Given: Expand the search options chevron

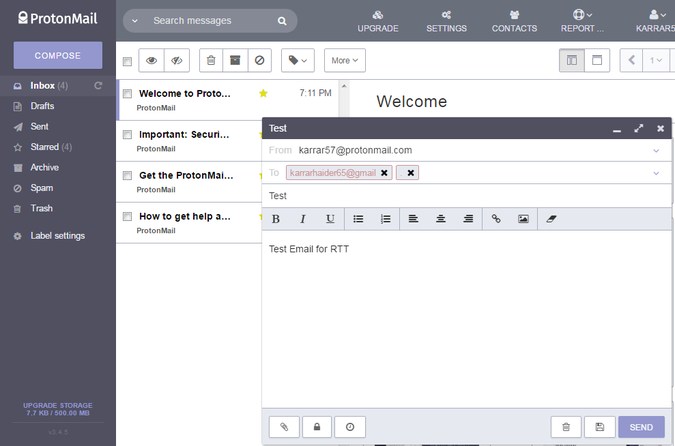Looking at the screenshot, I should pyautogui.click(x=135, y=21).
